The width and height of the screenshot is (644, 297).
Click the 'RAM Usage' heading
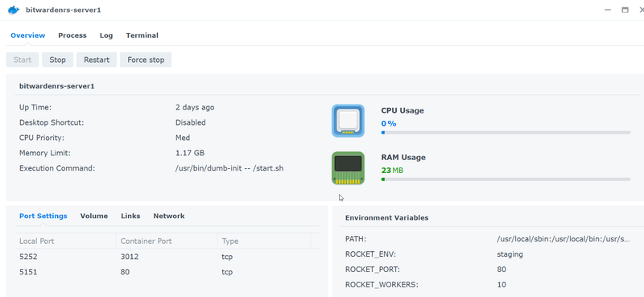403,157
